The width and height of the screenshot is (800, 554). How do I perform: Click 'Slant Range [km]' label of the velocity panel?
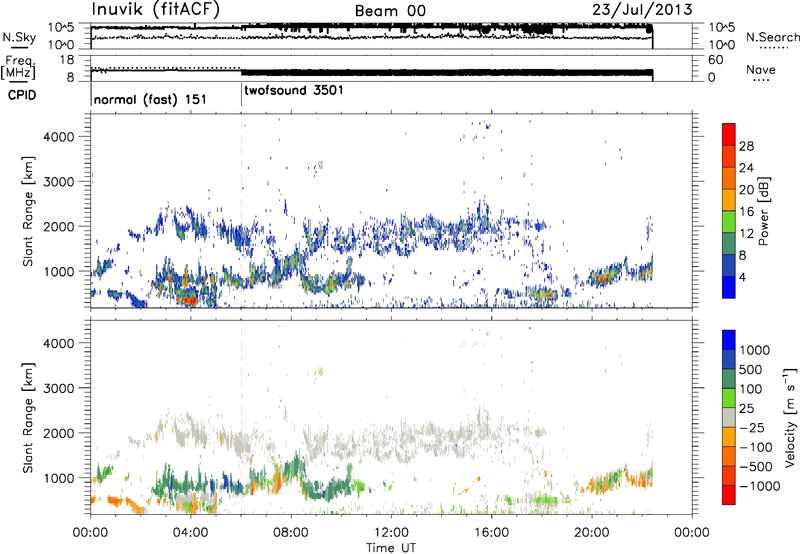click(28, 418)
